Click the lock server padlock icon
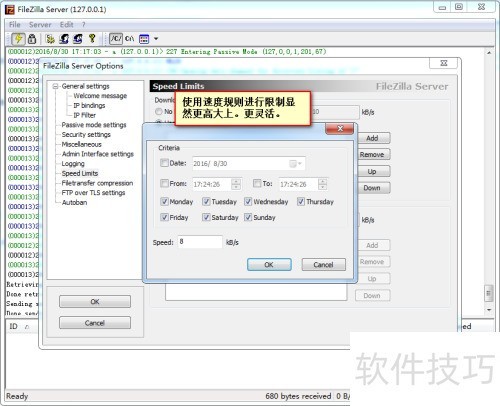 click(32, 39)
